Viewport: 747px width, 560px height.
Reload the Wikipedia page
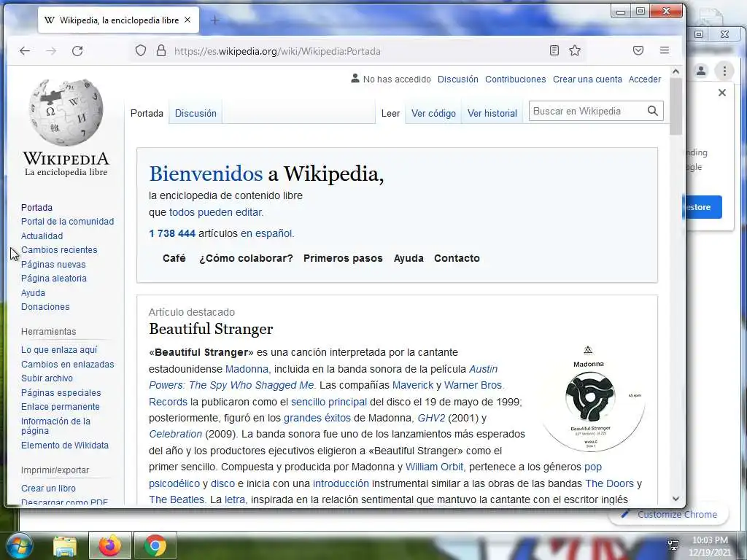click(77, 51)
